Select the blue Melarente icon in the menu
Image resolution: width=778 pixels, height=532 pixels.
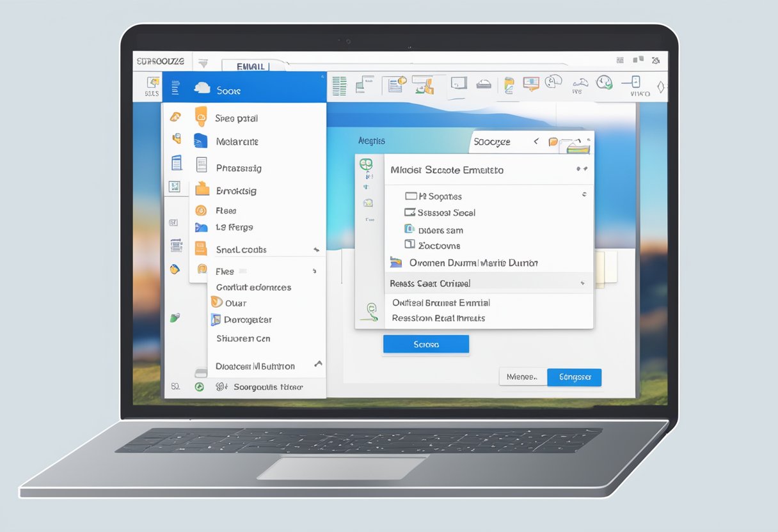click(x=201, y=141)
